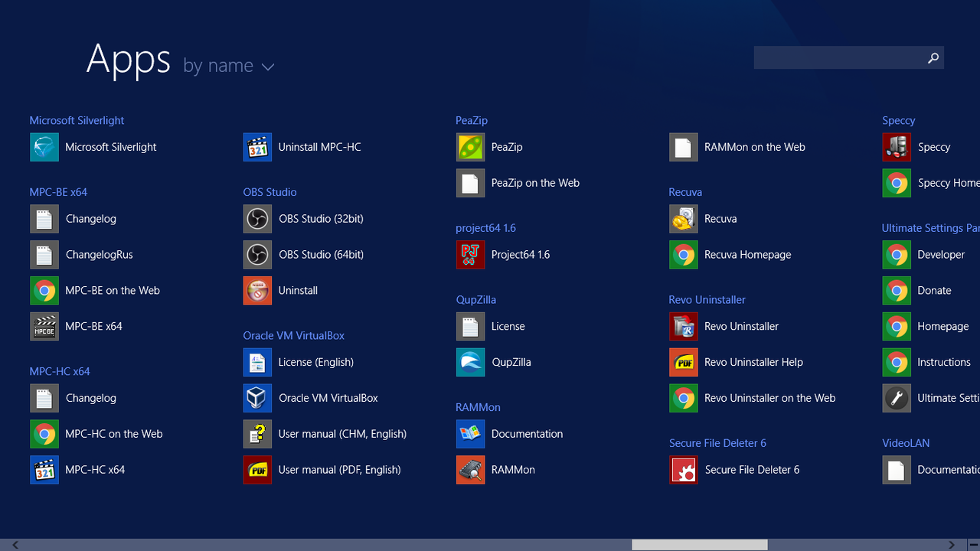Screen dimensions: 980x551
Task: Open the MPC-BE x64 Changelog icon
Action: [x=44, y=218]
